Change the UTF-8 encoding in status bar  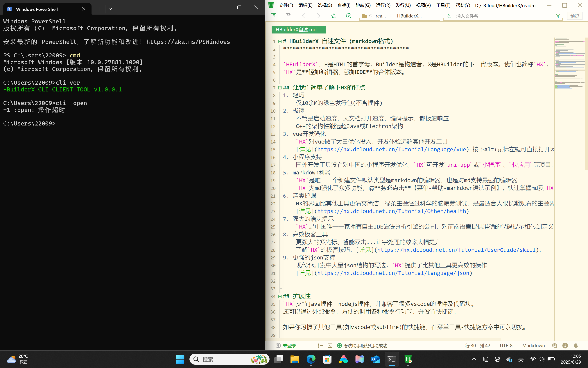[x=506, y=346]
